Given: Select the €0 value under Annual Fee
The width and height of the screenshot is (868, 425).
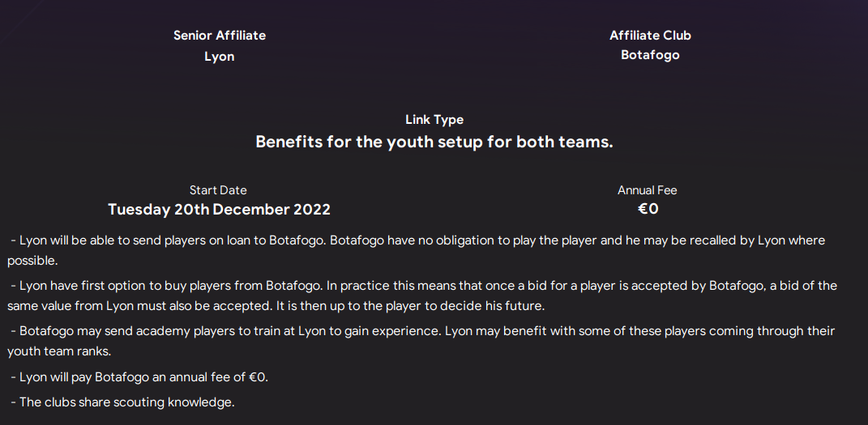Looking at the screenshot, I should 648,209.
